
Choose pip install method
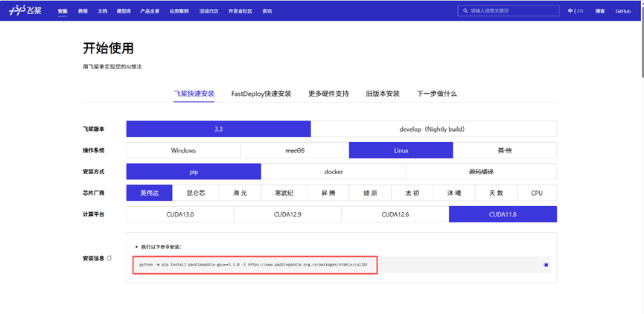(x=194, y=172)
